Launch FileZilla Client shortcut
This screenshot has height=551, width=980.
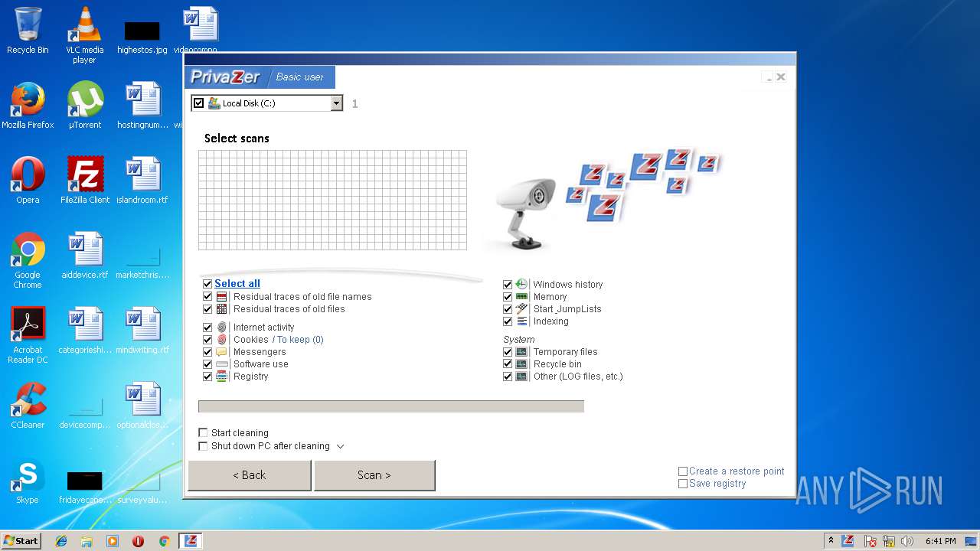84,181
